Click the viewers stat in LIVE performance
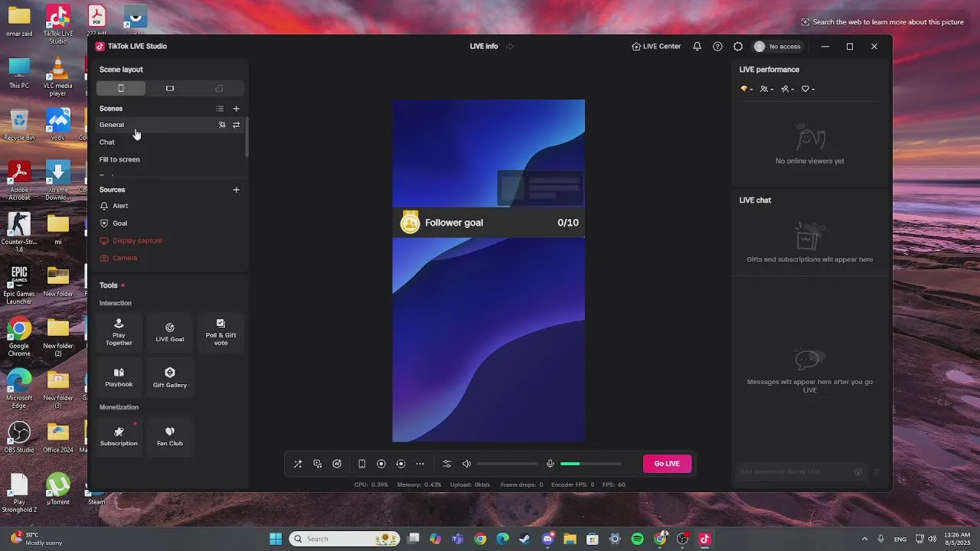This screenshot has height=551, width=980. tap(766, 89)
